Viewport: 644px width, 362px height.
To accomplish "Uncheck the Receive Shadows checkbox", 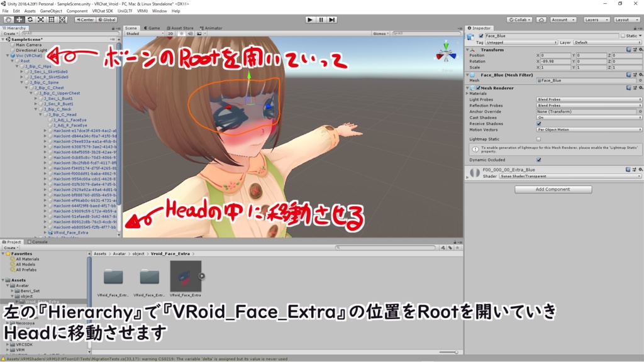I will click(539, 123).
